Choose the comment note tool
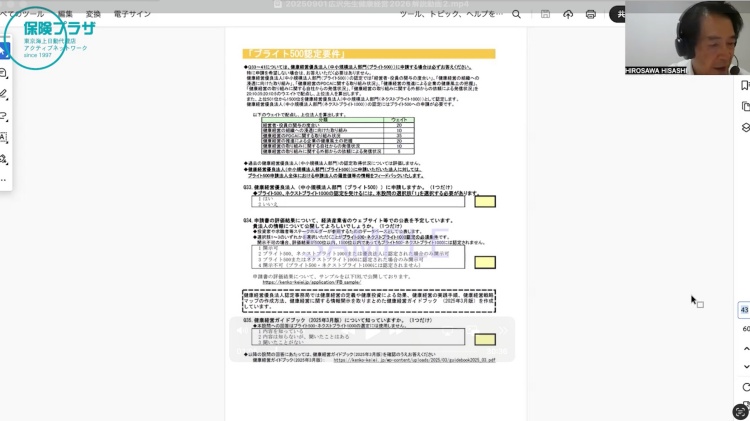 3,74
